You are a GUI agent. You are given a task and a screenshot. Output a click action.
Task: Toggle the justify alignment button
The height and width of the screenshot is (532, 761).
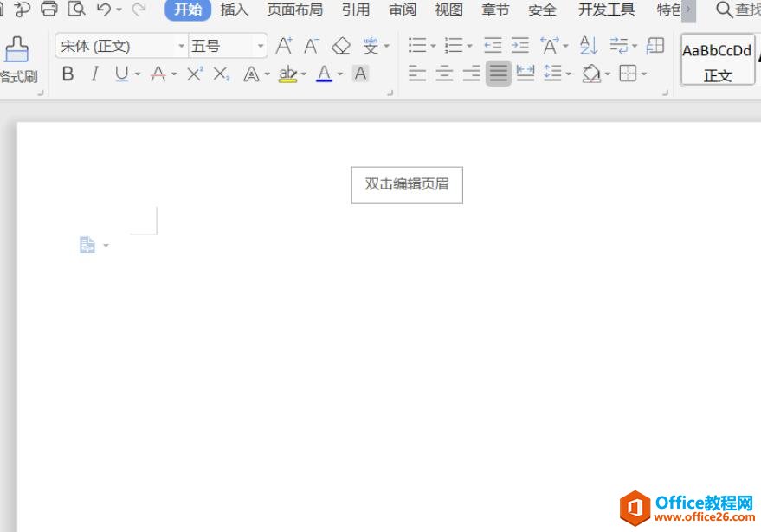(498, 74)
